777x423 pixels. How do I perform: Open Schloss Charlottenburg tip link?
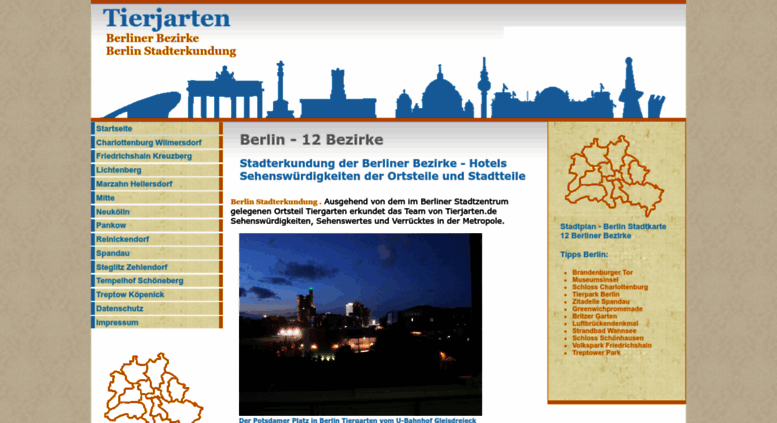pos(610,287)
